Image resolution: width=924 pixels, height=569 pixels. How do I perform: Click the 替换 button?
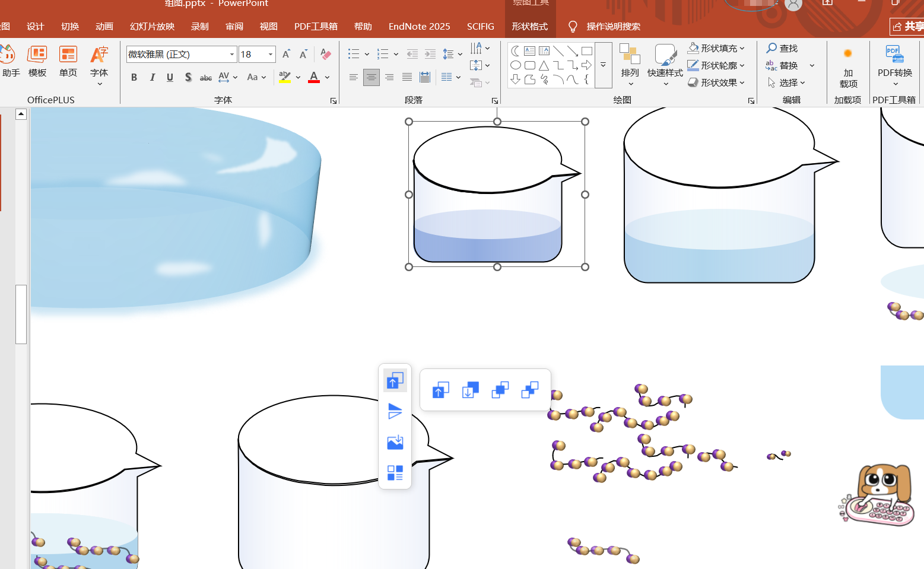(782, 65)
